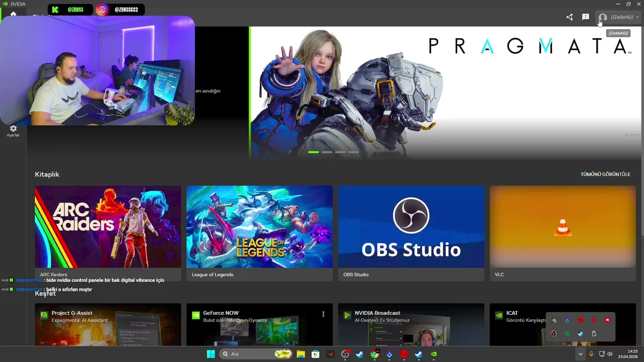Click the GeForce NOW card icon
The width and height of the screenshot is (644, 362).
196,315
